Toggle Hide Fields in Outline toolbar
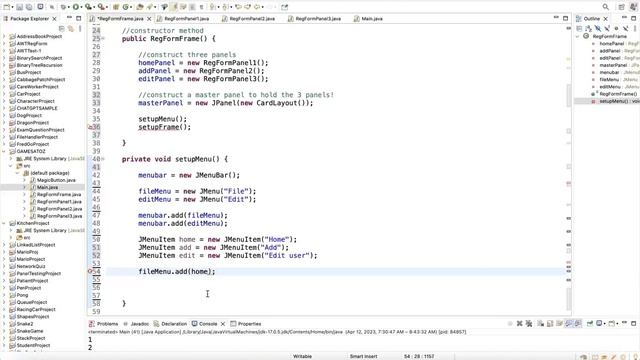This screenshot has height=360, width=640. pyautogui.click(x=598, y=29)
